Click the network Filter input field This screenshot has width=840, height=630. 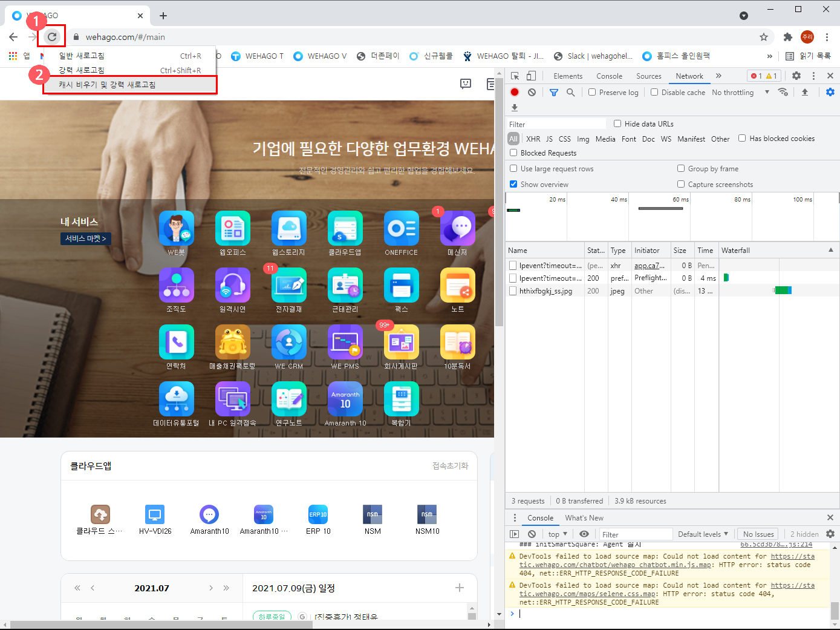click(556, 124)
